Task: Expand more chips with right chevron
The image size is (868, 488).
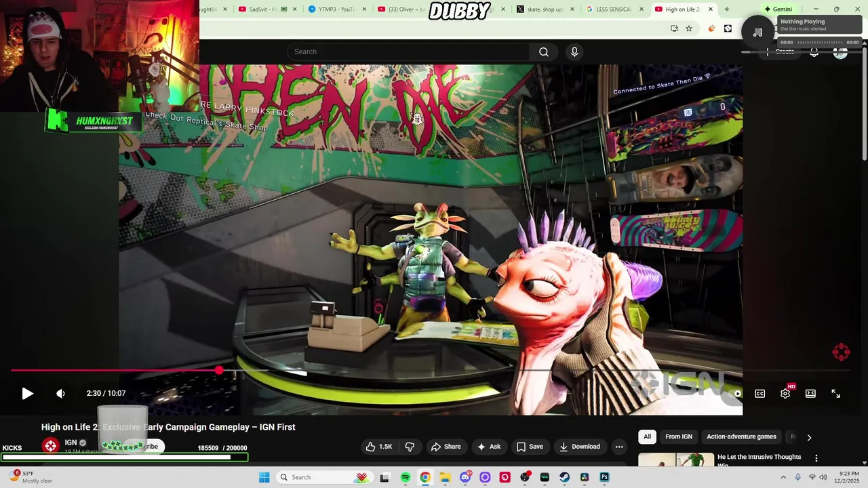Action: tap(809, 438)
